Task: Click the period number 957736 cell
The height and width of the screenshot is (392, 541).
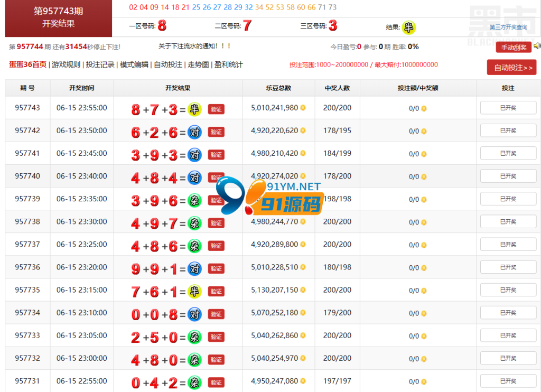Action: coord(27,267)
